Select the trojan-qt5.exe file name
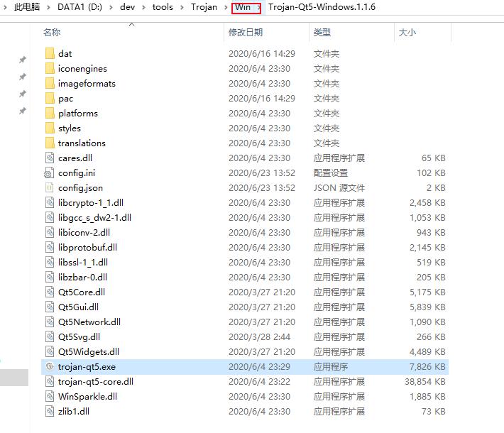 coord(87,367)
